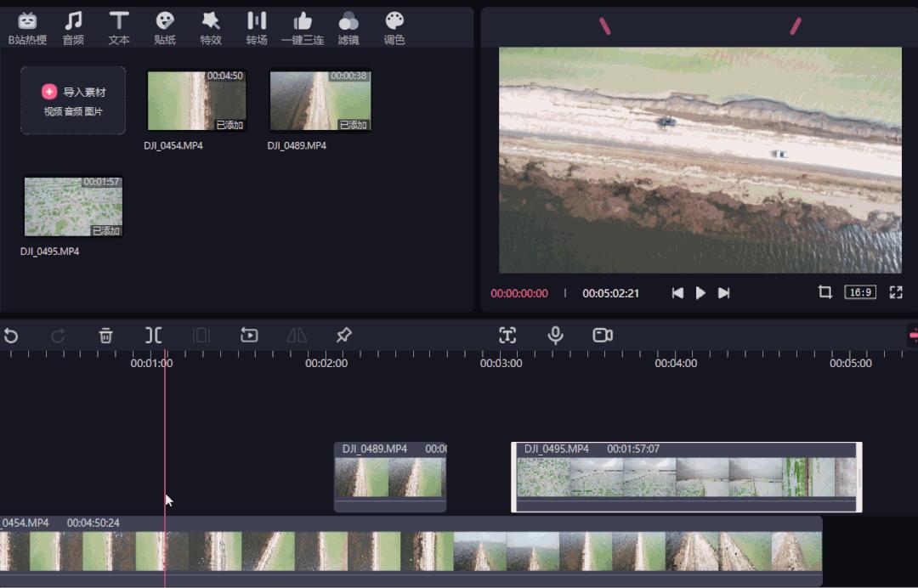This screenshot has width=918, height=588.
Task: Open the 音频 audio tab
Action: pos(73,28)
